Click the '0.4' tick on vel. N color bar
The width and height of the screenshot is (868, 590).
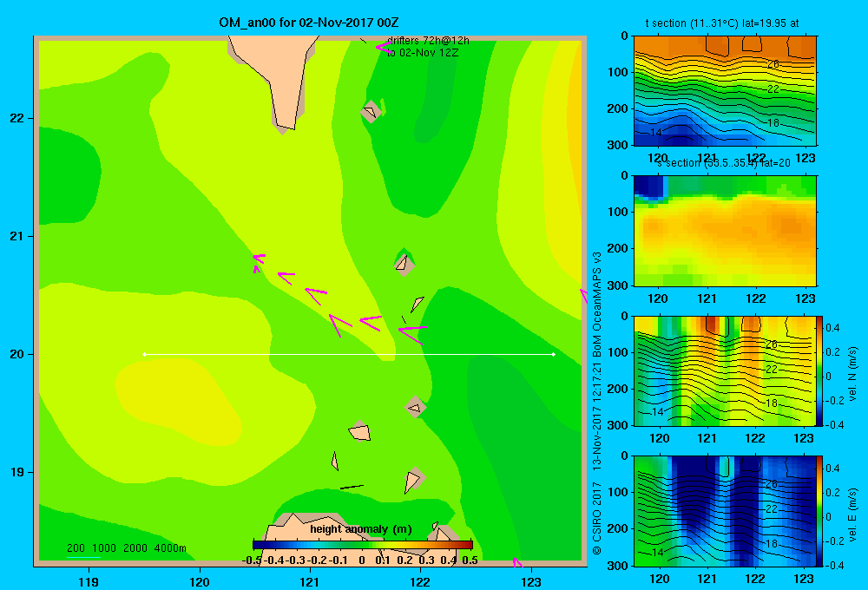click(x=832, y=328)
